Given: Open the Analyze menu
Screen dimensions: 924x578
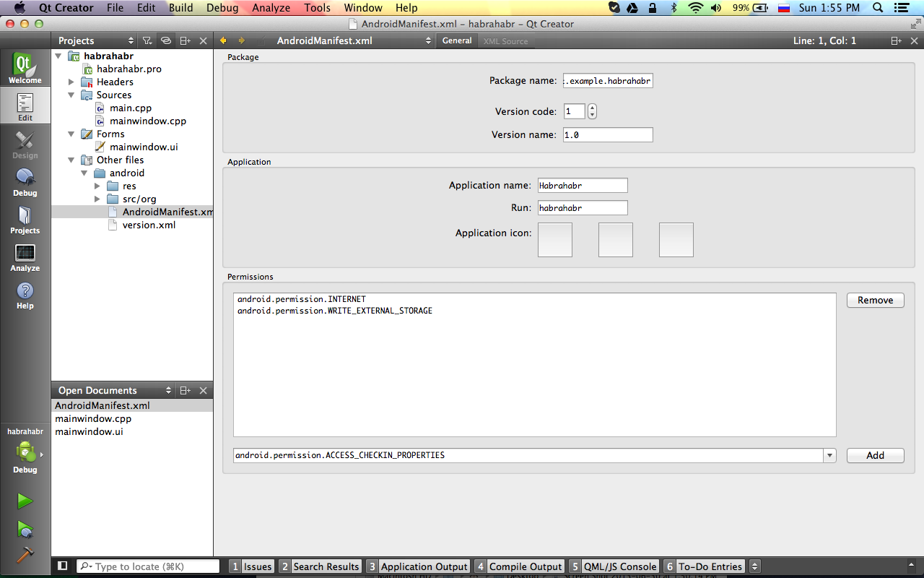Looking at the screenshot, I should click(271, 8).
